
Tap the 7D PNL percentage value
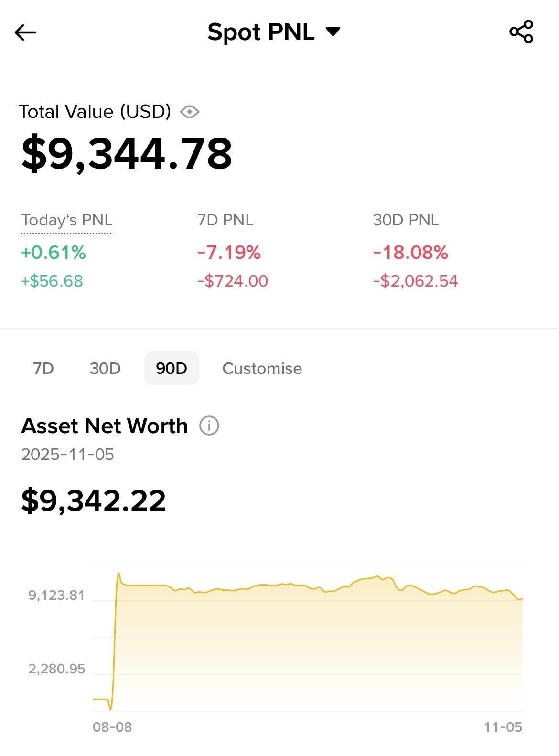(x=229, y=252)
